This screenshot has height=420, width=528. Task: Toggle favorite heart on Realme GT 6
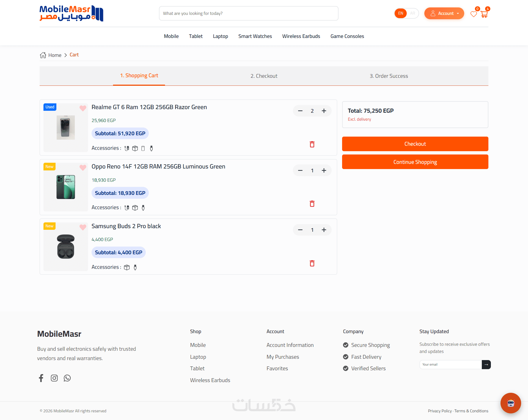(83, 108)
